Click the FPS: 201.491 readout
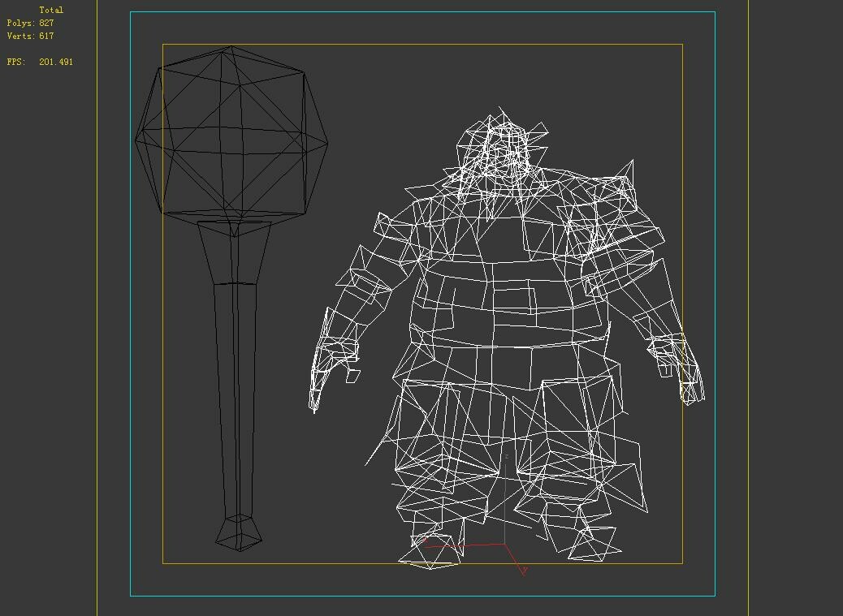The width and height of the screenshot is (843, 616). tap(39, 59)
